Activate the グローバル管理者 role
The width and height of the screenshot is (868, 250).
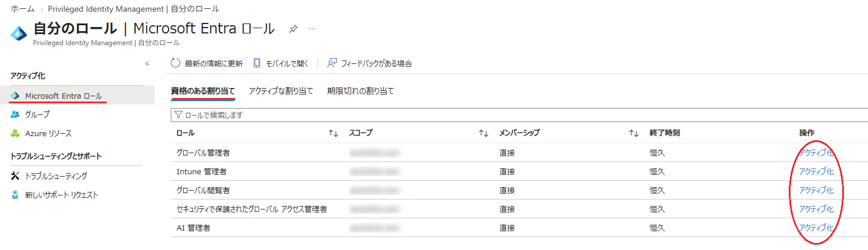click(x=816, y=153)
